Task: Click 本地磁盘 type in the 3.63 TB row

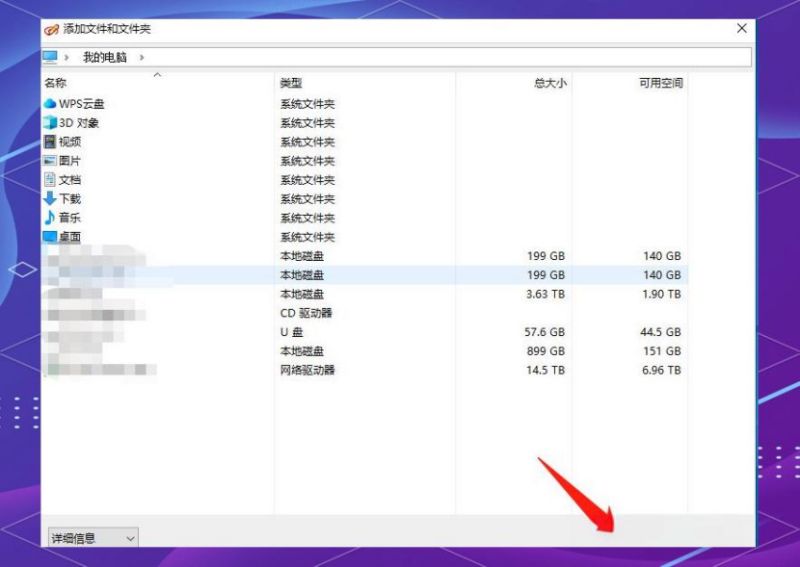Action: [x=302, y=294]
